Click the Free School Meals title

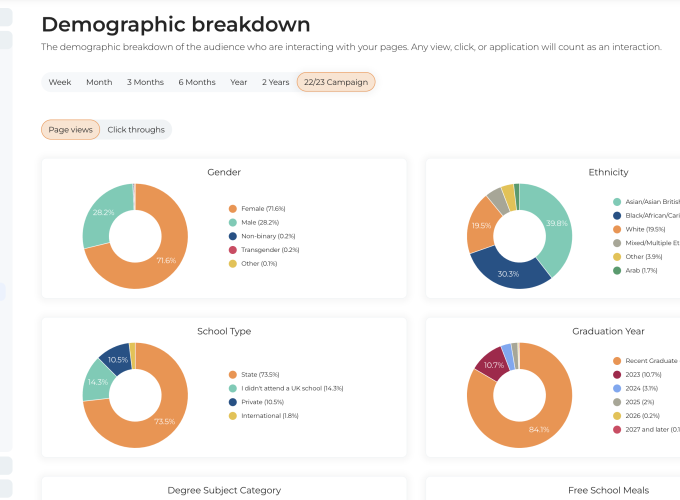coord(608,490)
